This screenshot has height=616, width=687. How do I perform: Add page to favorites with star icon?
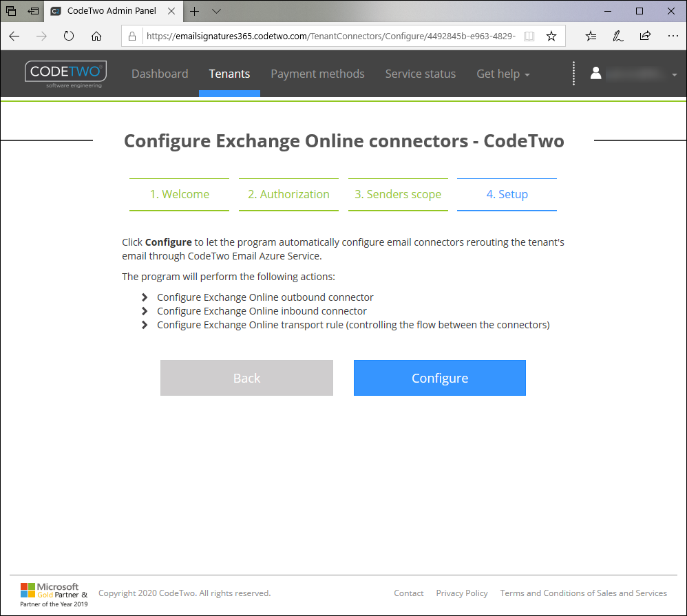551,36
